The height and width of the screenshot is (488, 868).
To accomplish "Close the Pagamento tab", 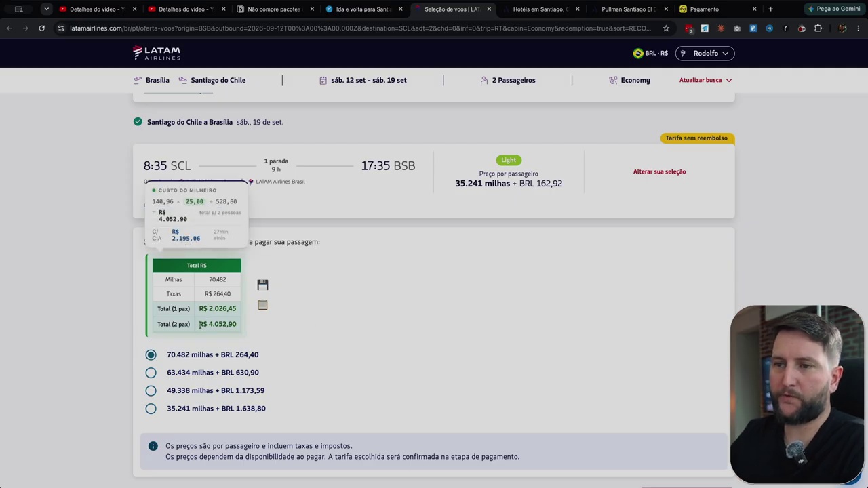I will 754,9.
